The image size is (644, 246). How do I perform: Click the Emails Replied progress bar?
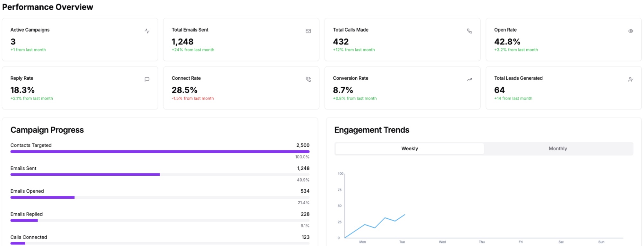tap(160, 221)
